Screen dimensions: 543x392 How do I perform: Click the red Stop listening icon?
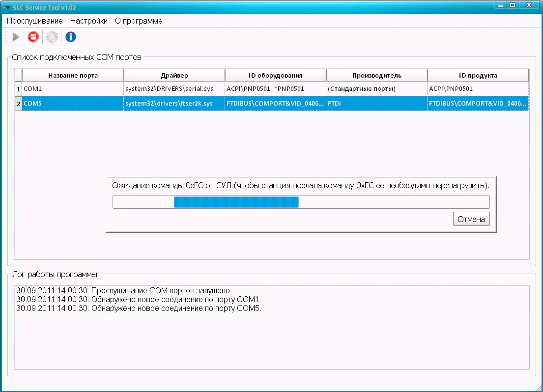click(33, 37)
